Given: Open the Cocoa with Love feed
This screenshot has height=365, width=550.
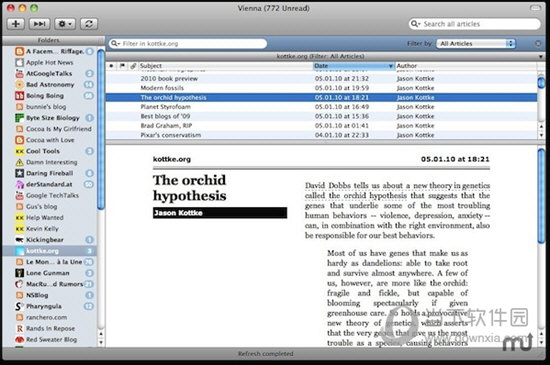Looking at the screenshot, I should pos(49,140).
